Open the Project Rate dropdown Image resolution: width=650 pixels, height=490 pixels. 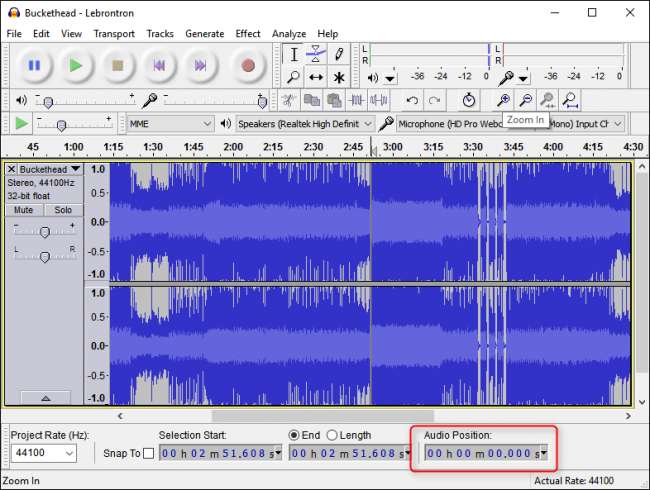pos(42,454)
